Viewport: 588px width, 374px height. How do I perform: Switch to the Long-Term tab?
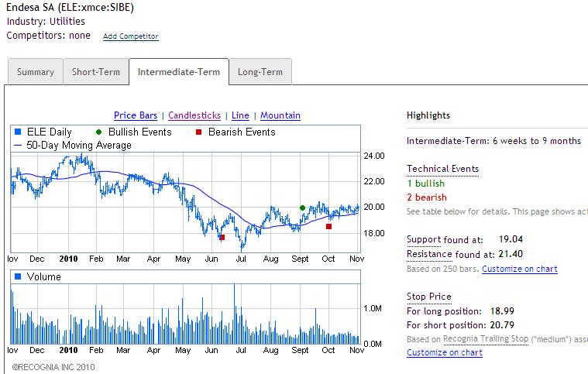260,72
